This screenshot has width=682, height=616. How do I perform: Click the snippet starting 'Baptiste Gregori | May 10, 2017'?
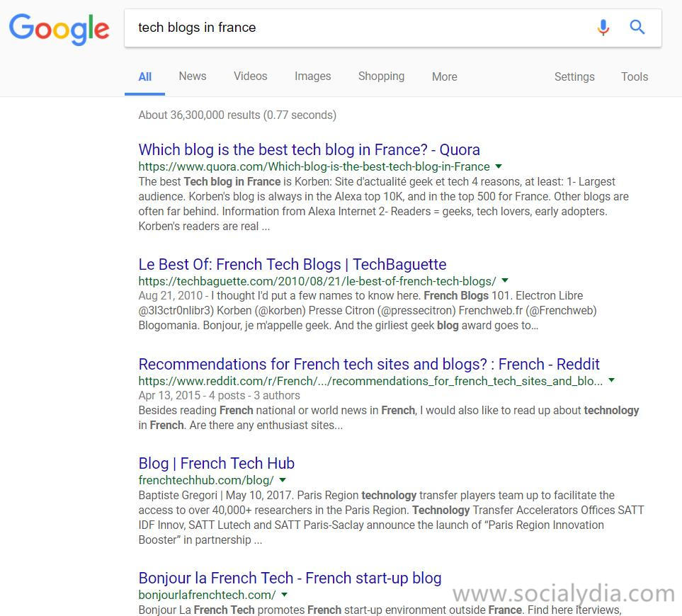tap(392, 518)
